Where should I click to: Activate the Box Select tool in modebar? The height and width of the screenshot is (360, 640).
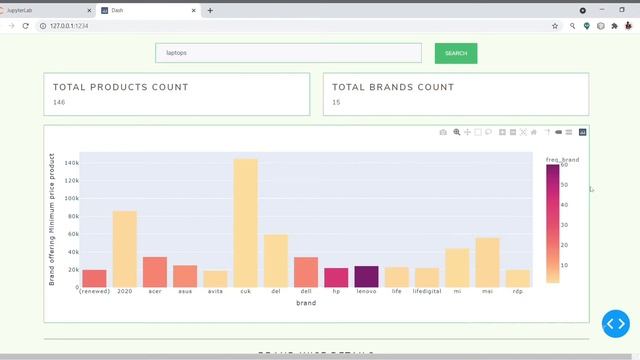(x=478, y=132)
